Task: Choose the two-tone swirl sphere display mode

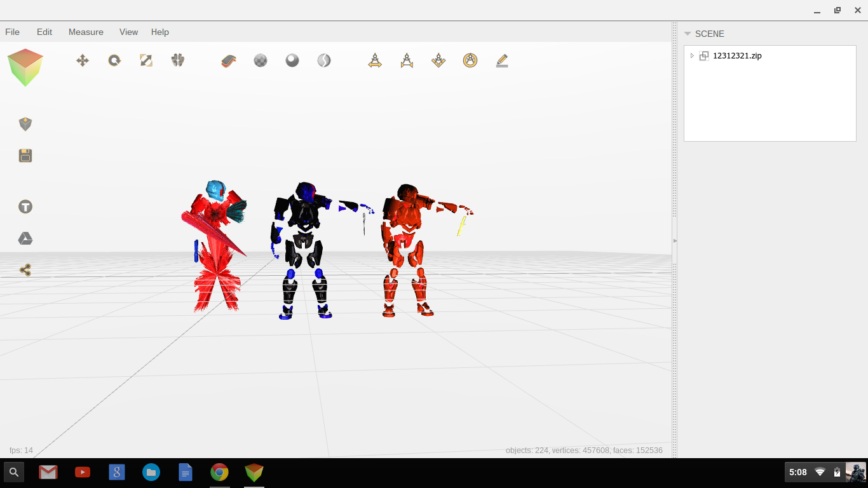Action: 324,60
